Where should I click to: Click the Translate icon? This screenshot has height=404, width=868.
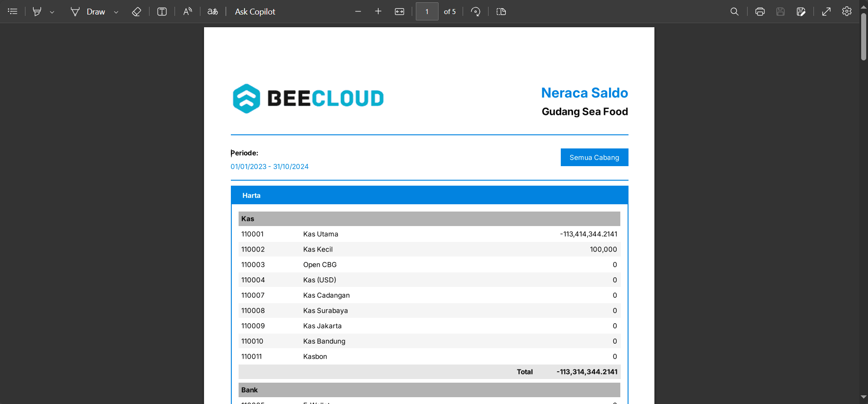(213, 11)
